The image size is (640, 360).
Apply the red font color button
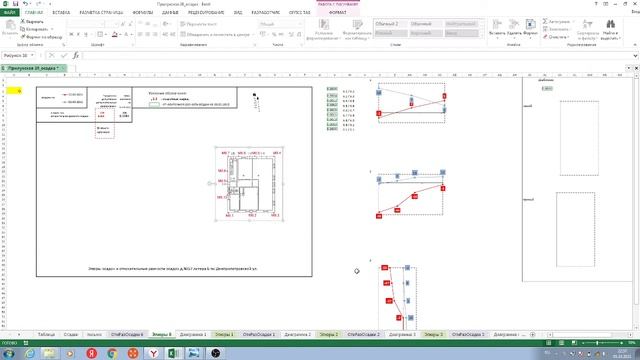[115, 34]
